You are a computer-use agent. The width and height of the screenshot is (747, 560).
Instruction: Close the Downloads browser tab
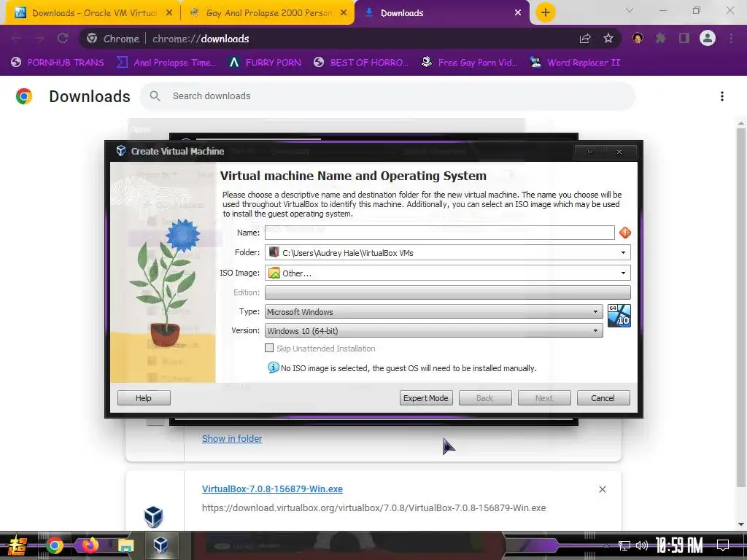click(x=518, y=13)
